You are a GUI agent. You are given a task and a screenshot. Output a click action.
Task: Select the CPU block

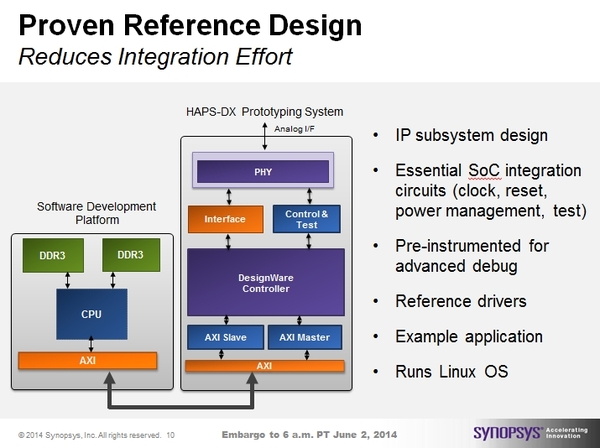click(92, 314)
